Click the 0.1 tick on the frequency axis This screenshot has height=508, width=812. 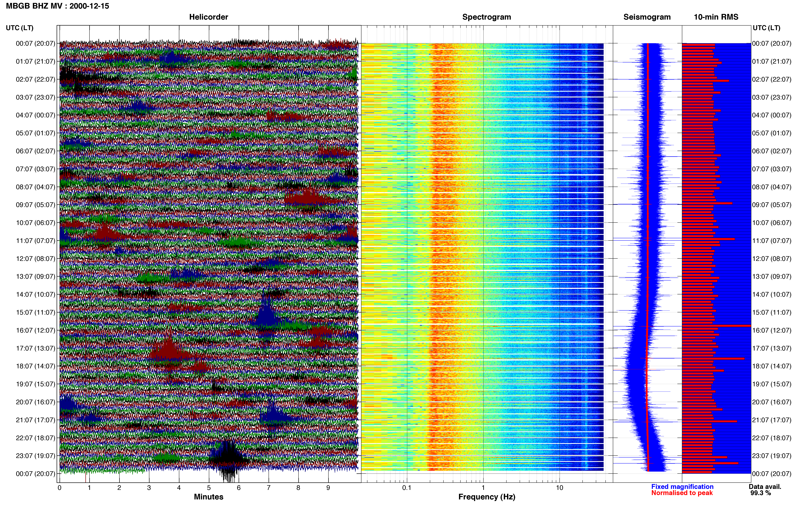(x=407, y=488)
